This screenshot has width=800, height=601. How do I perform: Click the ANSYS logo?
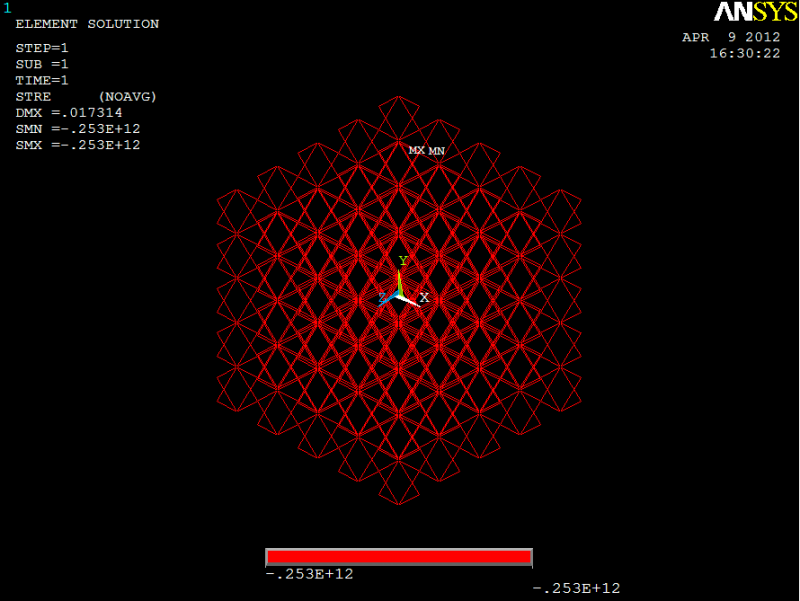click(755, 12)
